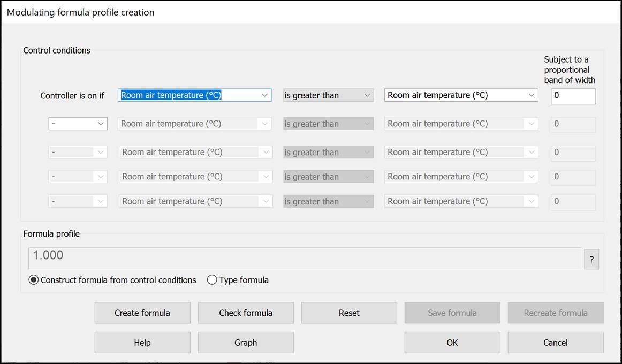The height and width of the screenshot is (364, 622).
Task: Click the Create formula button
Action: pos(142,313)
